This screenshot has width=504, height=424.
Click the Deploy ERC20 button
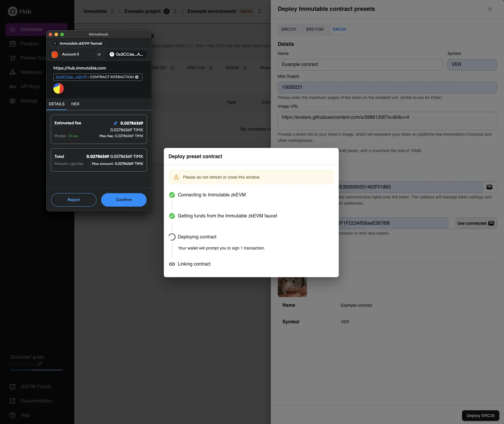click(480, 416)
